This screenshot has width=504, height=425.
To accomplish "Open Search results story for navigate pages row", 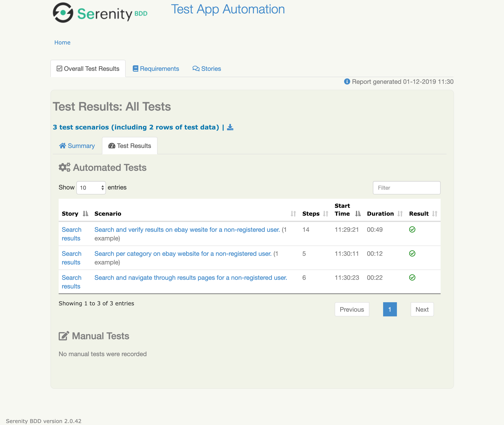I will [x=72, y=282].
